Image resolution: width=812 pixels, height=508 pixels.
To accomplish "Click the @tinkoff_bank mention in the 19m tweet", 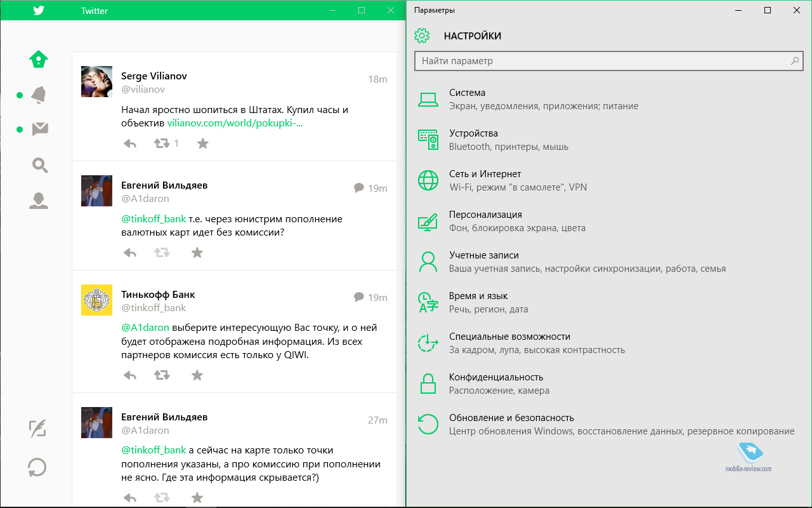I will click(x=154, y=219).
